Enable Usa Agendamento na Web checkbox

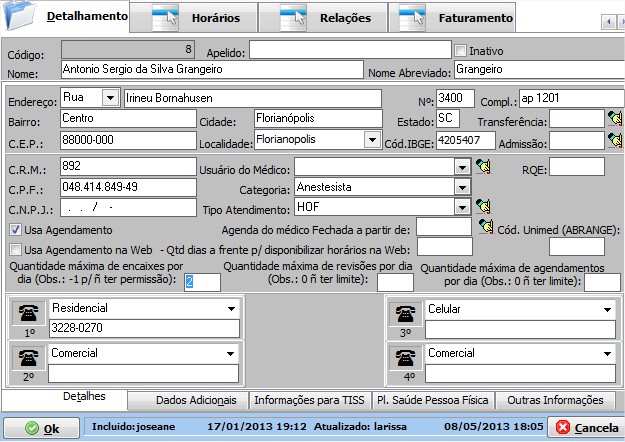pyautogui.click(x=15, y=248)
